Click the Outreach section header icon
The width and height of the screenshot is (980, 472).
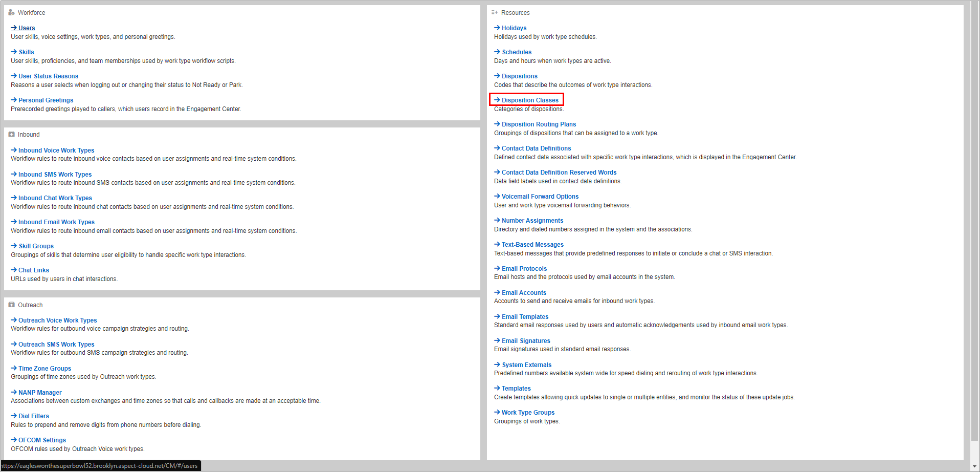point(12,305)
